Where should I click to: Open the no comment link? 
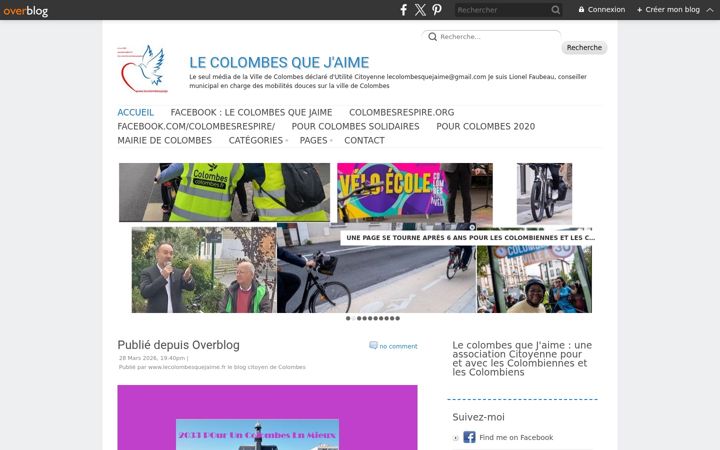(398, 346)
